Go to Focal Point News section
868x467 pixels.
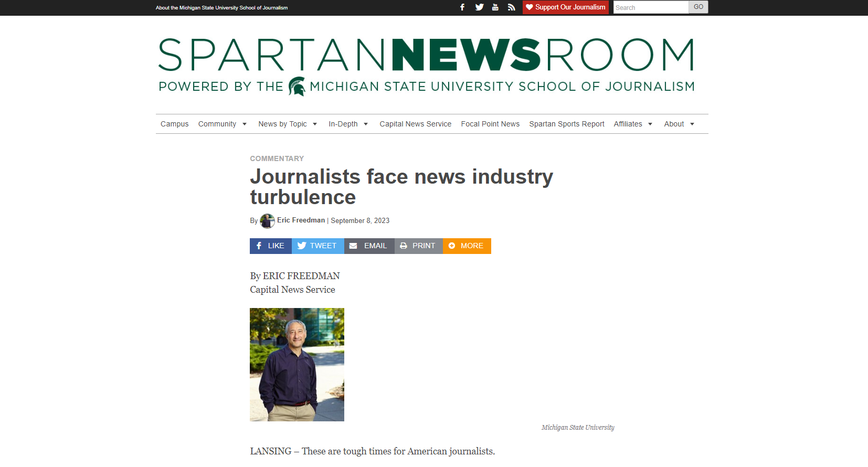click(x=490, y=124)
